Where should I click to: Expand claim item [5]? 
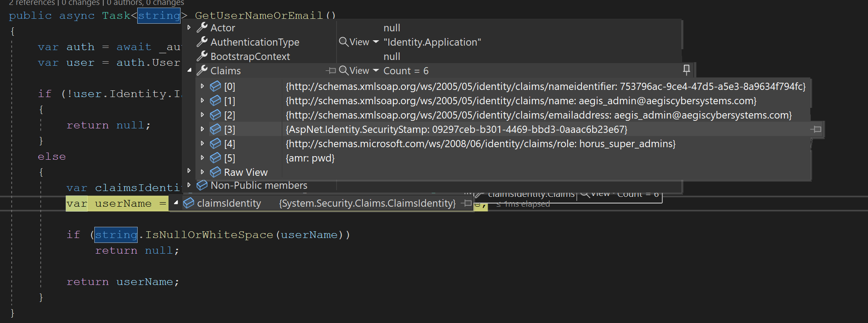click(202, 157)
